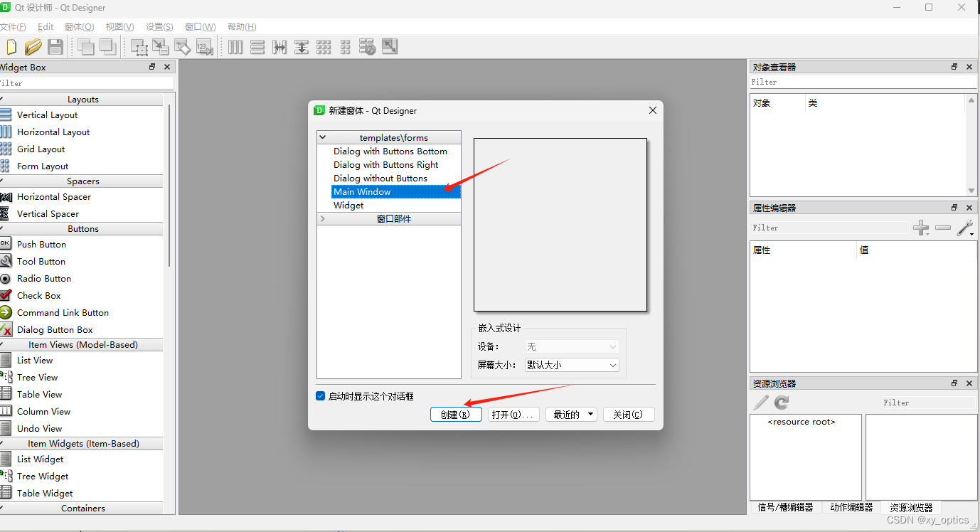Viewport: 980px width, 532px height.
Task: Click the Widget Box vertical scrollbar
Action: 169,185
